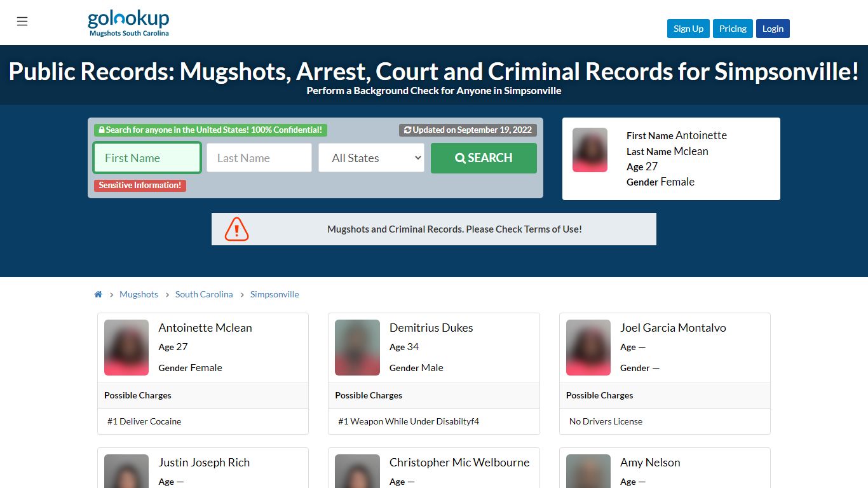This screenshot has height=488, width=868.
Task: Click 'Possible Charges' under Joel Garcia Montalvo
Action: point(600,395)
